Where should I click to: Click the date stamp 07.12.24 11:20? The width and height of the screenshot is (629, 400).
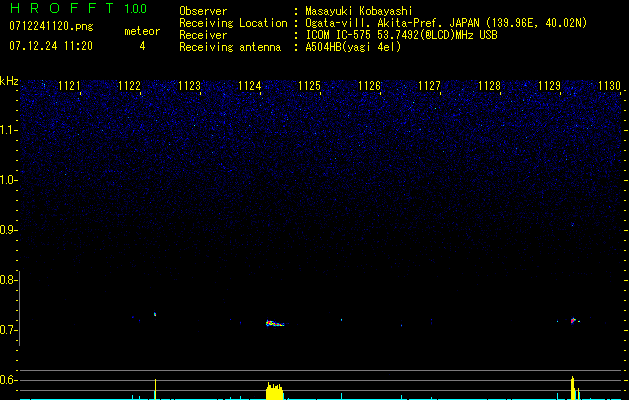pyautogui.click(x=51, y=46)
